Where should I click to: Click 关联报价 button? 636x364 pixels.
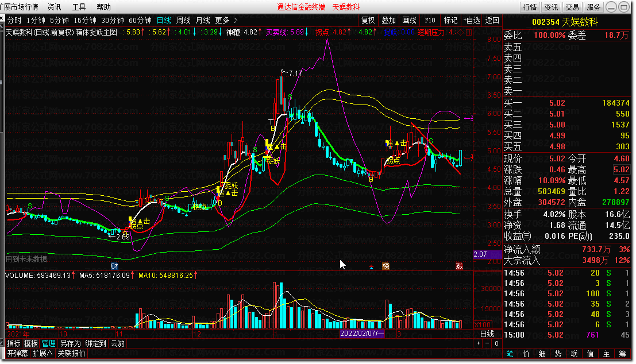[71, 353]
